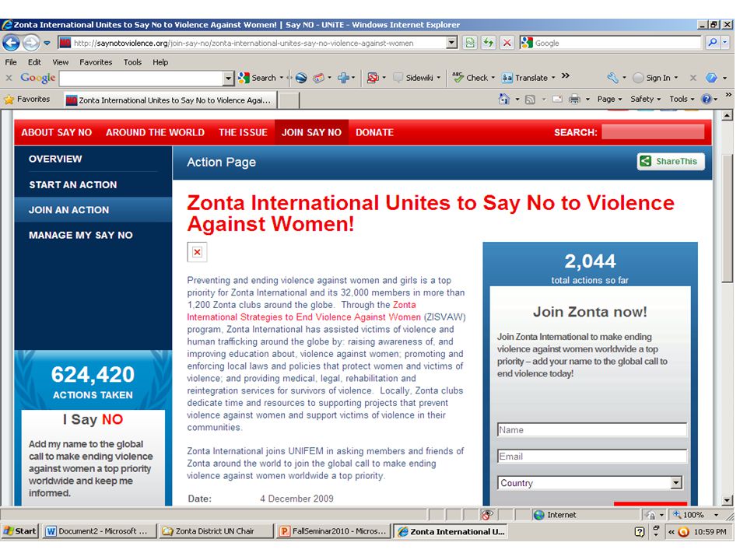The image size is (747, 560).
Task: Click DONATE in the red navigation bar
Action: 374,132
